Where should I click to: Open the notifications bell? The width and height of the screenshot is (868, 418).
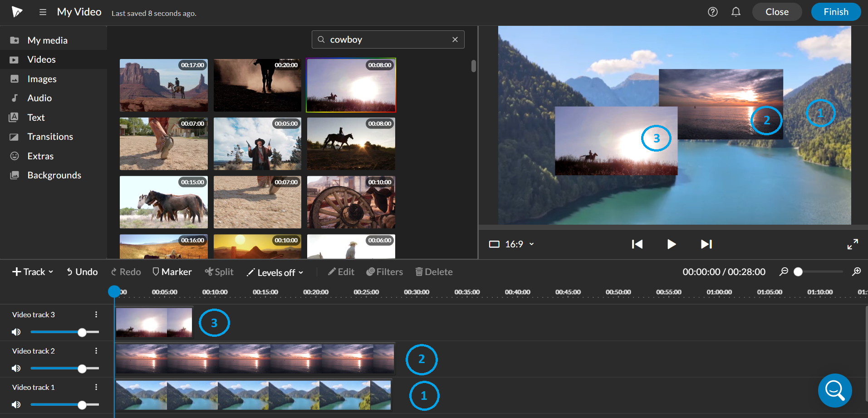736,12
